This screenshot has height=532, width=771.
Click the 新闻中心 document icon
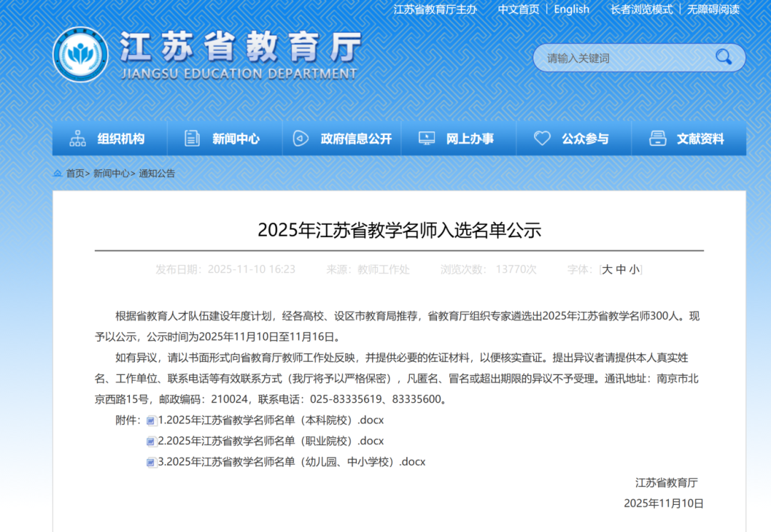pyautogui.click(x=191, y=139)
